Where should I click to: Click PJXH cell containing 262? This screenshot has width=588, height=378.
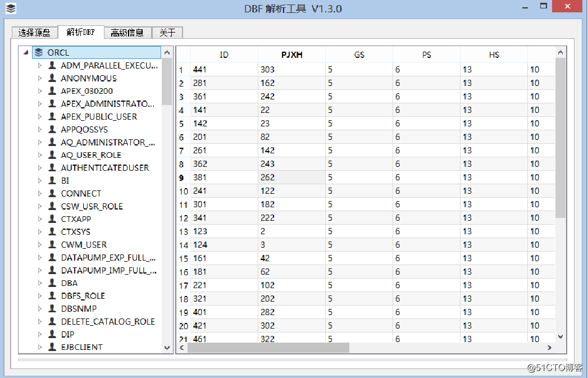pyautogui.click(x=291, y=177)
